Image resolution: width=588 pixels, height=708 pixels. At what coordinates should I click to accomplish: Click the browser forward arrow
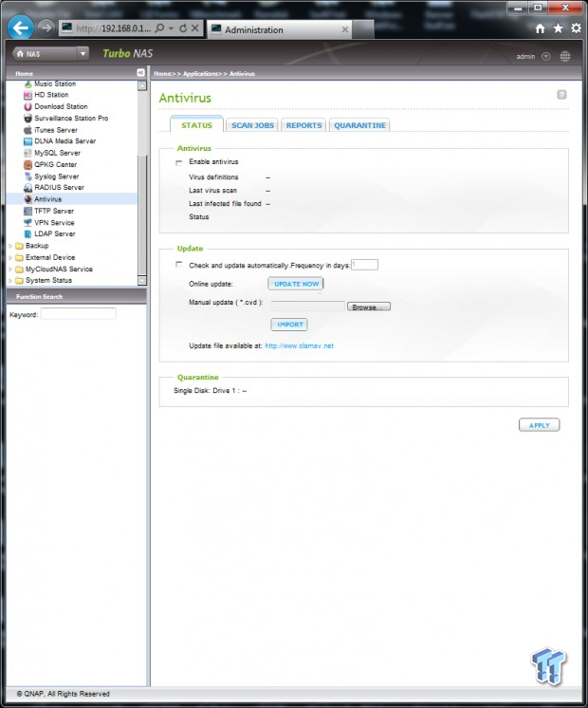[x=46, y=28]
